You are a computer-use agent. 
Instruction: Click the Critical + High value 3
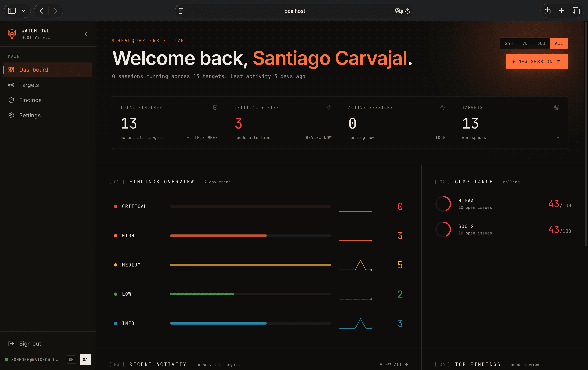238,123
